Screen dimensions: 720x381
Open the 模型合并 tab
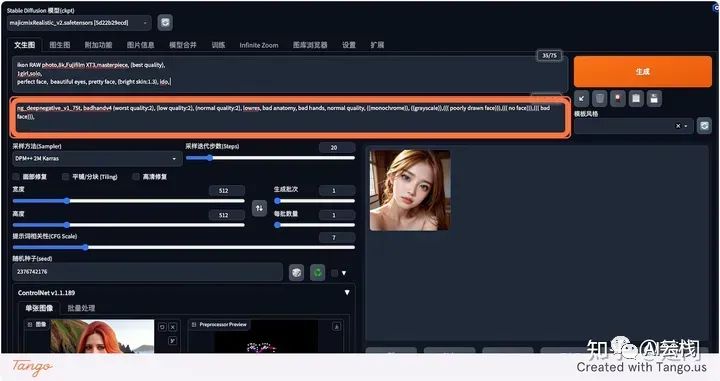tap(183, 45)
